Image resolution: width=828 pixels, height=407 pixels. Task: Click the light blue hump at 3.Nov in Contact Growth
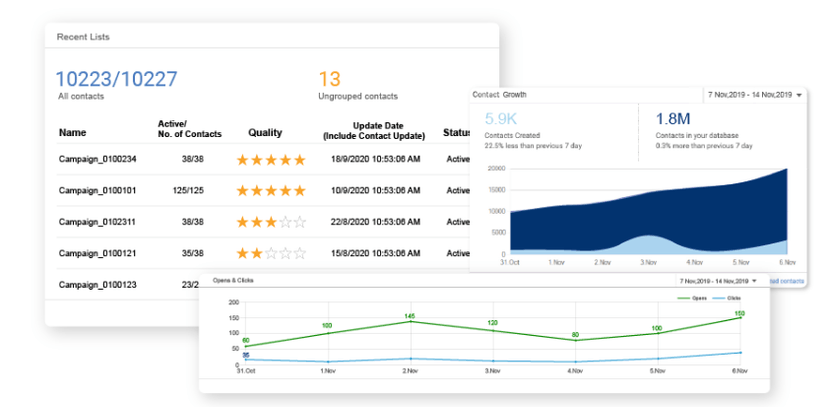tap(647, 246)
